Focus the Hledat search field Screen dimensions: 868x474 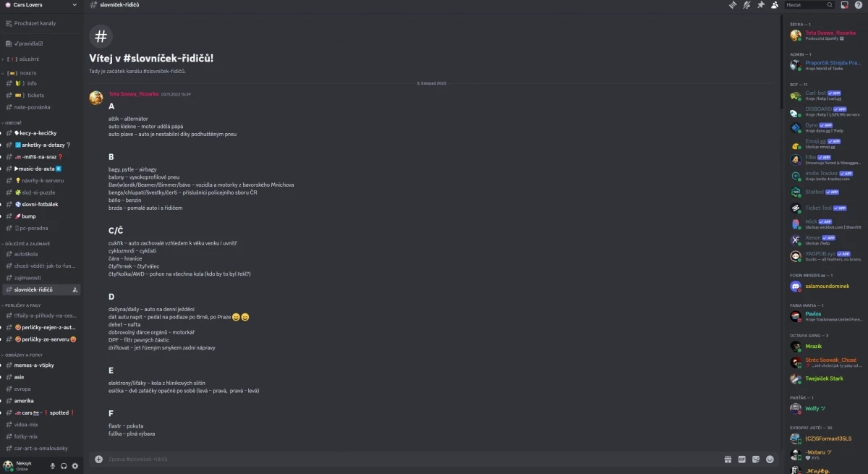[x=809, y=4]
